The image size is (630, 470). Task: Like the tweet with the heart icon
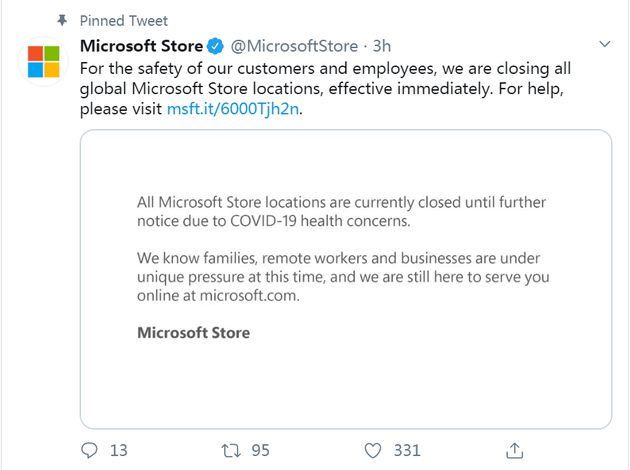[x=373, y=451]
